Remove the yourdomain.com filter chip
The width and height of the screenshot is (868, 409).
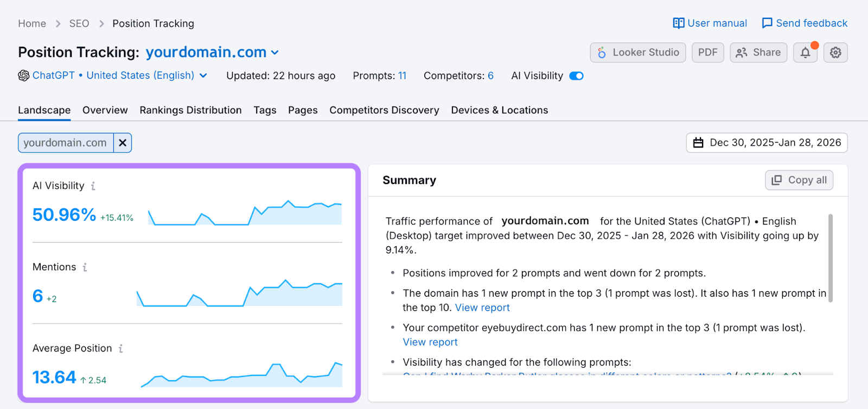click(x=122, y=143)
